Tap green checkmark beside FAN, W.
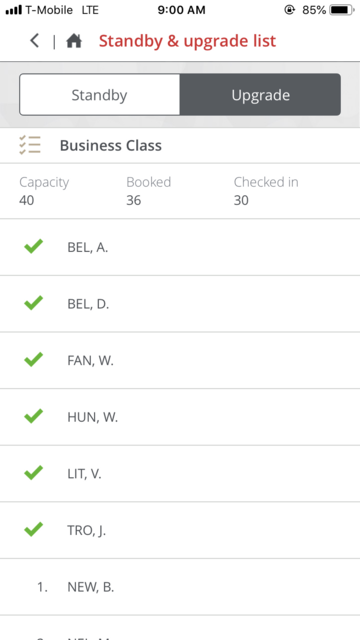 pyautogui.click(x=33, y=360)
